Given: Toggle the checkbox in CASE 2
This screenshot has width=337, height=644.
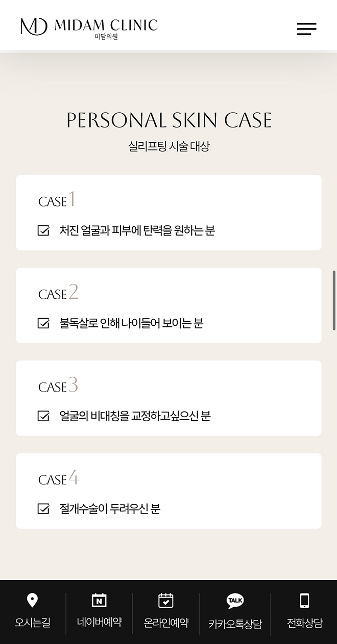Looking at the screenshot, I should pyautogui.click(x=44, y=323).
